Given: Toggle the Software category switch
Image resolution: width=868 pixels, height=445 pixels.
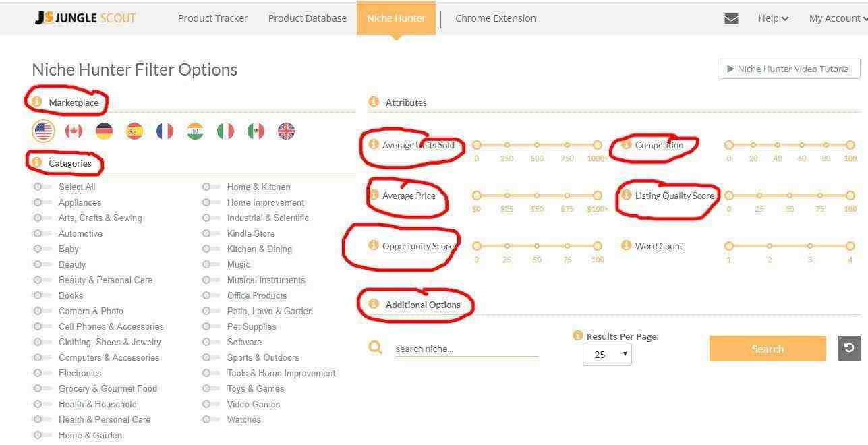Looking at the screenshot, I should pyautogui.click(x=210, y=342).
